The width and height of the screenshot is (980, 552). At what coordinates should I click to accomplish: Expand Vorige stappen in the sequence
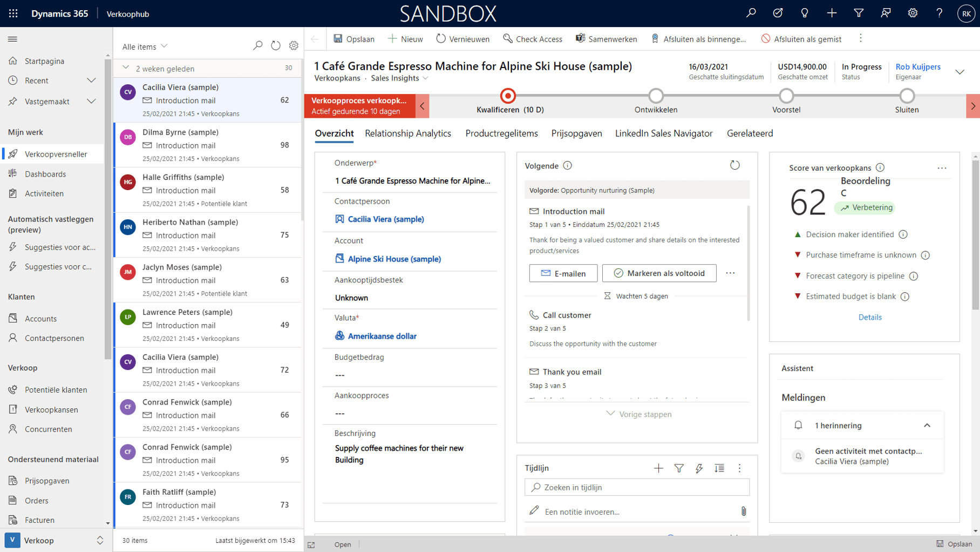(x=638, y=414)
